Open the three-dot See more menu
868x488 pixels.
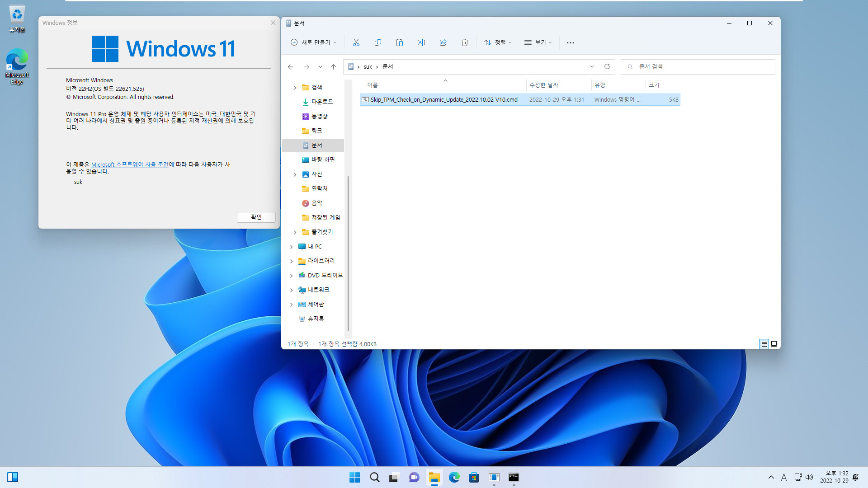(571, 42)
